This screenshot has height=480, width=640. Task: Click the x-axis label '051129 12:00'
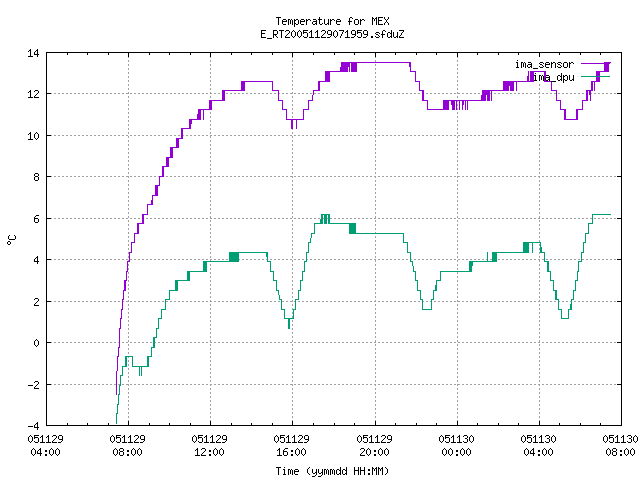(x=210, y=445)
